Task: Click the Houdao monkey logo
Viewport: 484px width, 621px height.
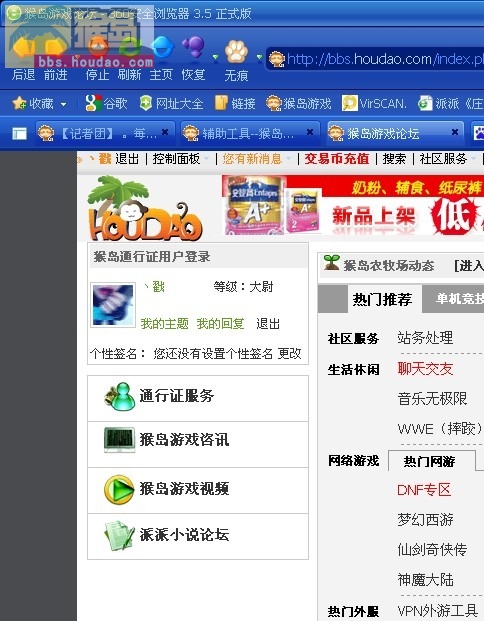Action: point(145,209)
